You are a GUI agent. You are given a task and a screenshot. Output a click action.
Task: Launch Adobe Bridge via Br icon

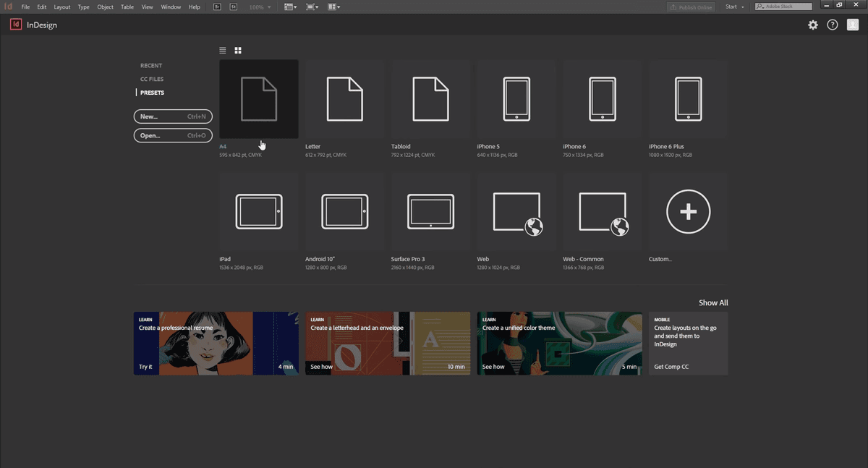click(218, 7)
